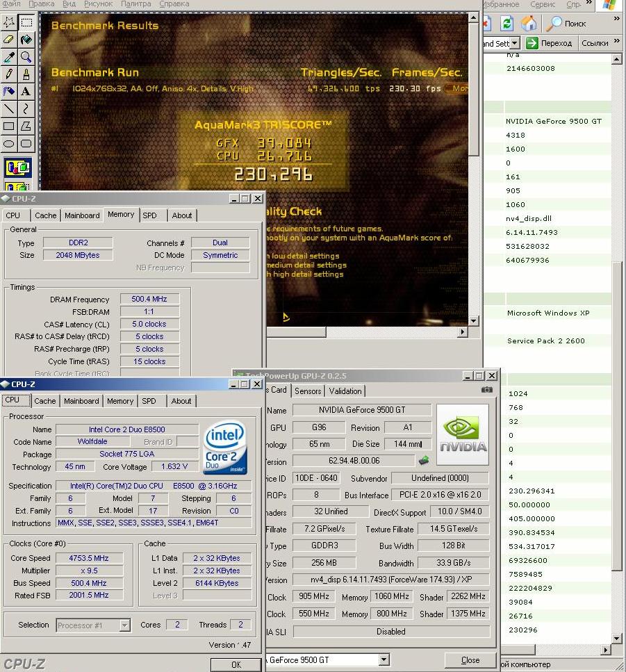This screenshot has width=626, height=672.
Task: Click the Paint canvas vertical scrollbar up arrow
Action: tap(473, 17)
